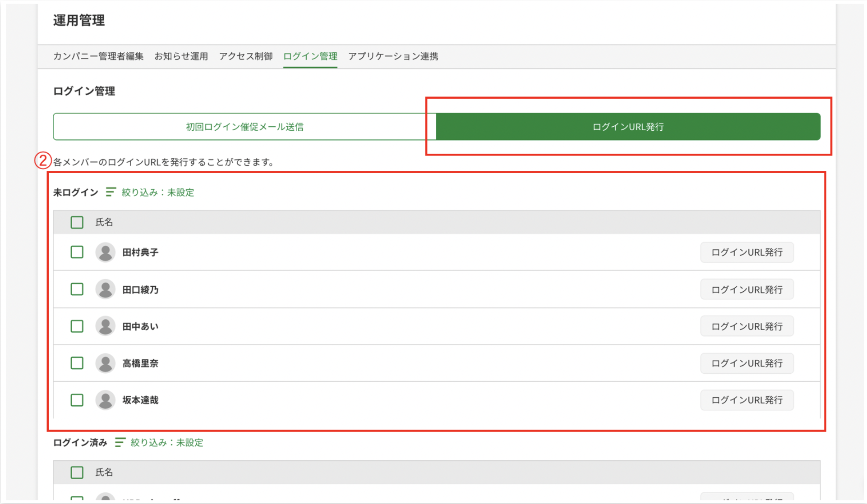Click 田村典子's avatar icon
Viewport: 867px width, 504px height.
(x=105, y=252)
